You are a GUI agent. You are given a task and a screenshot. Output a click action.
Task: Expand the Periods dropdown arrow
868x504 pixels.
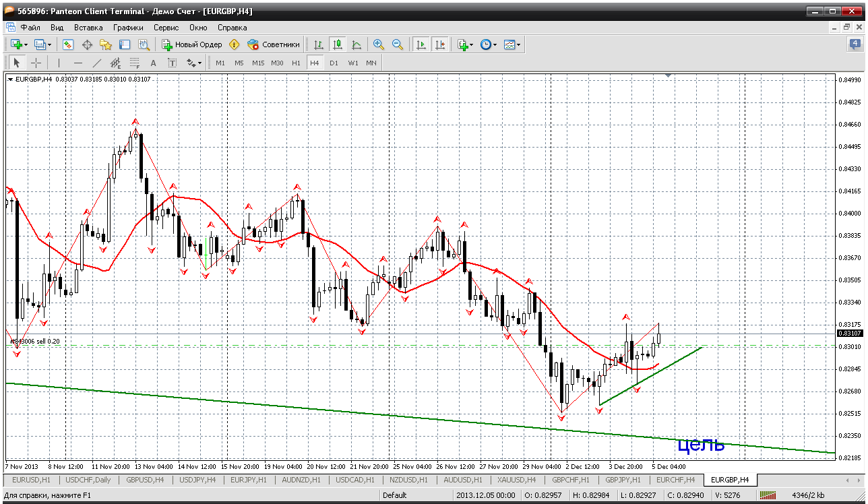[x=495, y=44]
